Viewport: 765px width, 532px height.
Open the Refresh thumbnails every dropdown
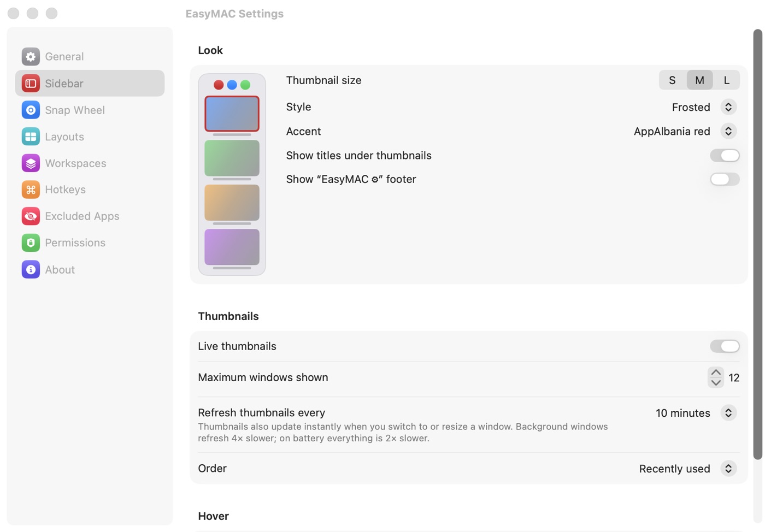[696, 413]
